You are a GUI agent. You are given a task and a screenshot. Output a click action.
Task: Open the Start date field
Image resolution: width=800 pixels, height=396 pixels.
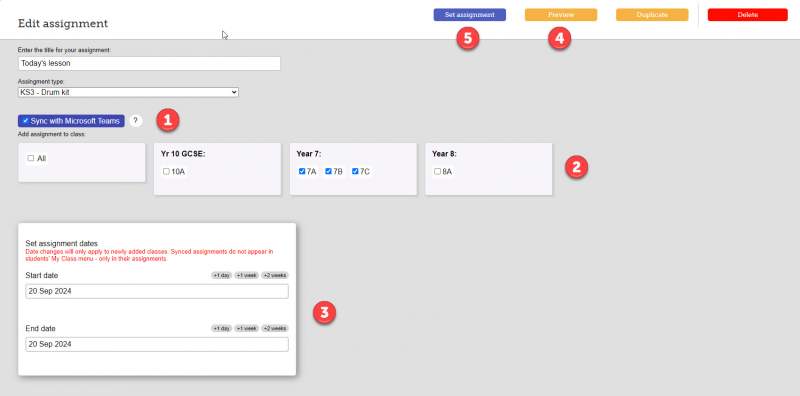157,291
